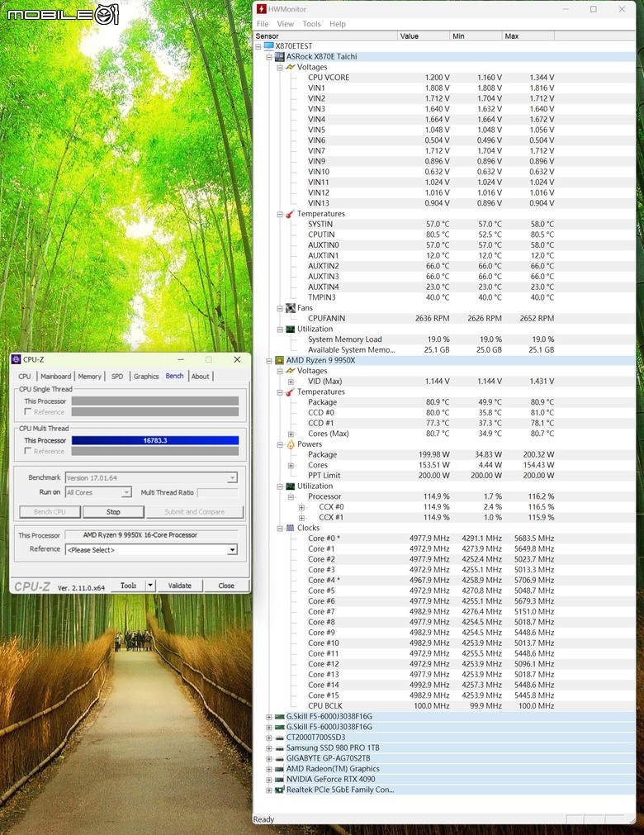Collapse the X870ETEST root node
Image resolution: width=644 pixels, height=835 pixels.
258,46
